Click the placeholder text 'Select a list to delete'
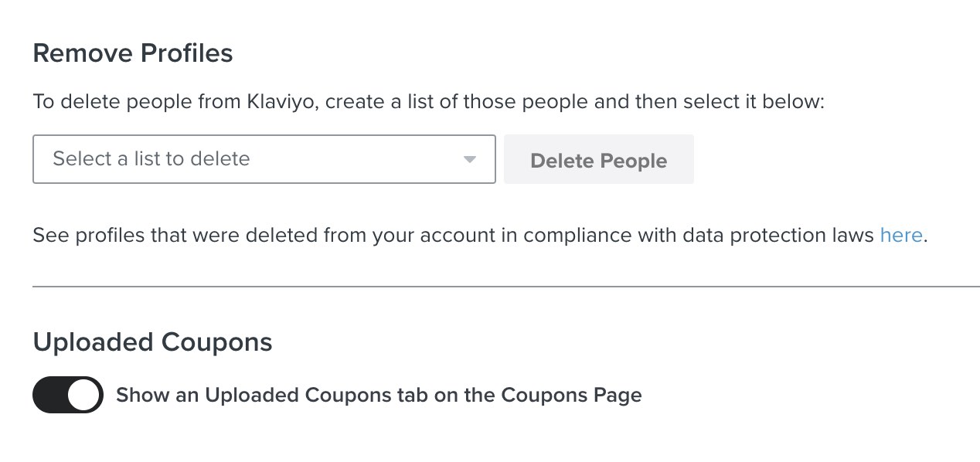Image resolution: width=980 pixels, height=462 pixels. pyautogui.click(x=151, y=158)
